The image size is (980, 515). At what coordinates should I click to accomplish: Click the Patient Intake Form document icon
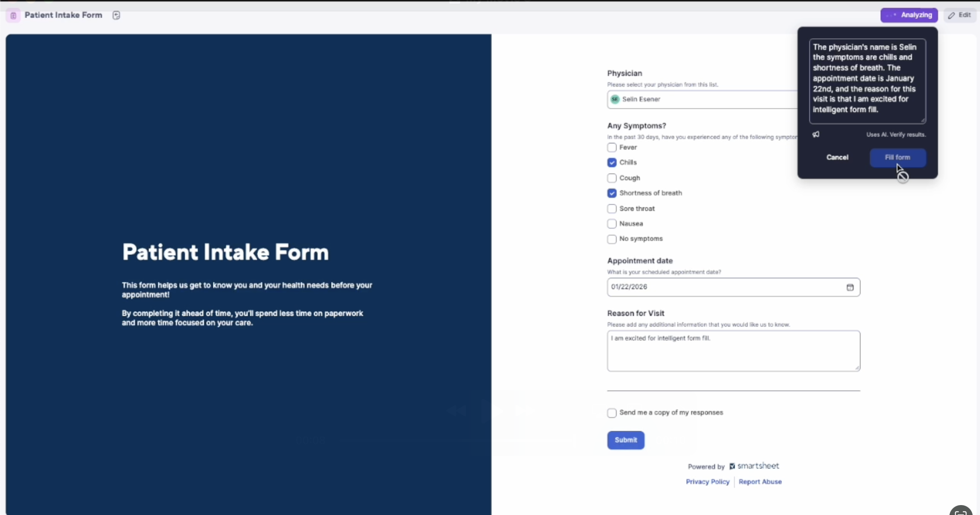tap(13, 15)
